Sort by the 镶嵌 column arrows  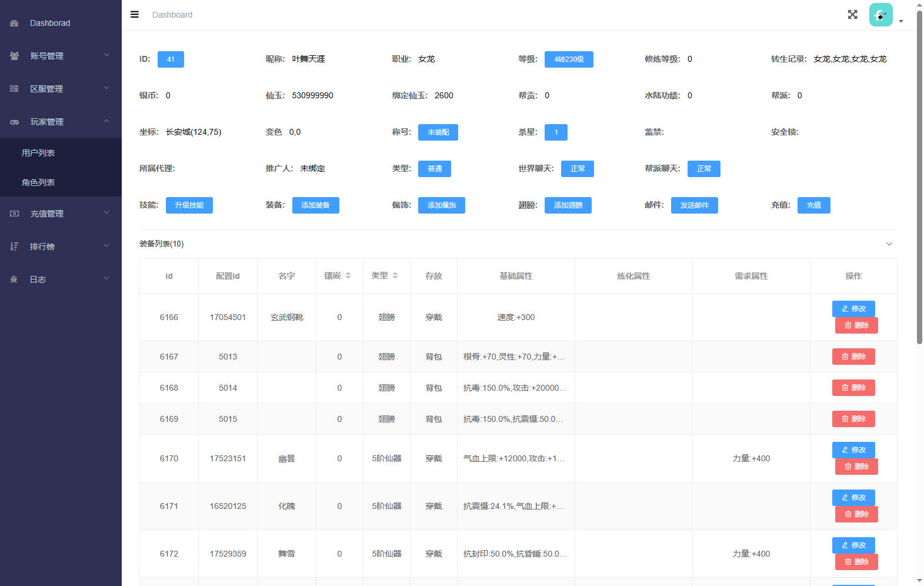[x=348, y=276]
